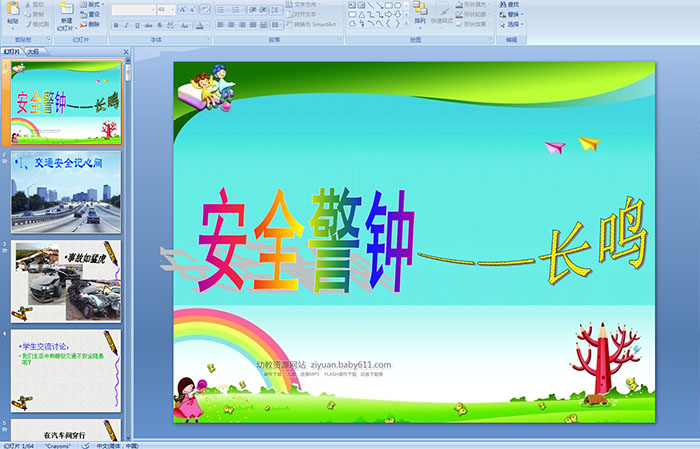Click the Cut (剪切) scissors button
The height and width of the screenshot is (449, 700).
click(35, 4)
